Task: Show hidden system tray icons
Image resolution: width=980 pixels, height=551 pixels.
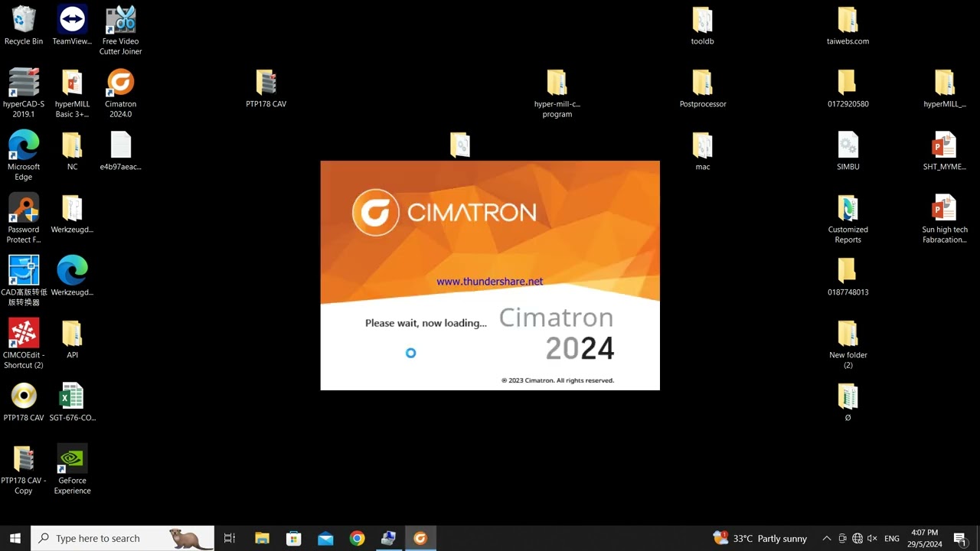Action: [826, 538]
